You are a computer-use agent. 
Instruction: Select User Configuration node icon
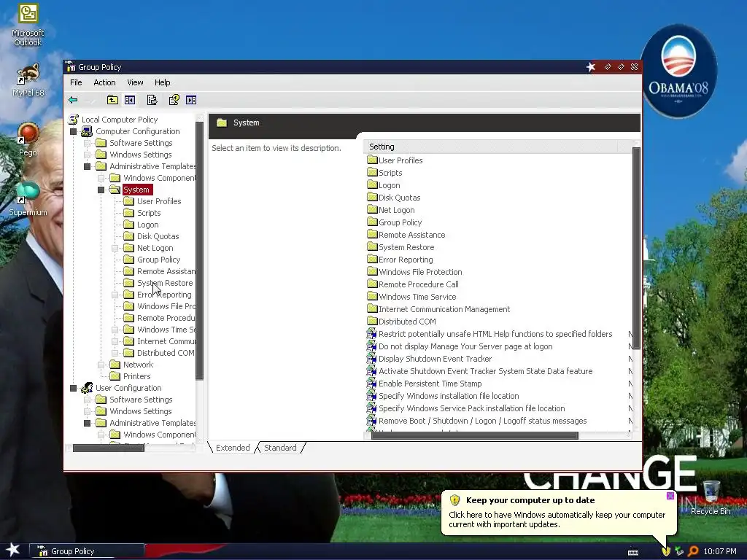coord(87,388)
